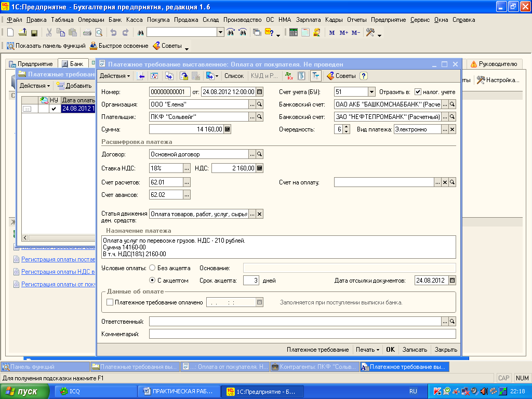Click the Дт/Кт postings result icon

click(289, 76)
